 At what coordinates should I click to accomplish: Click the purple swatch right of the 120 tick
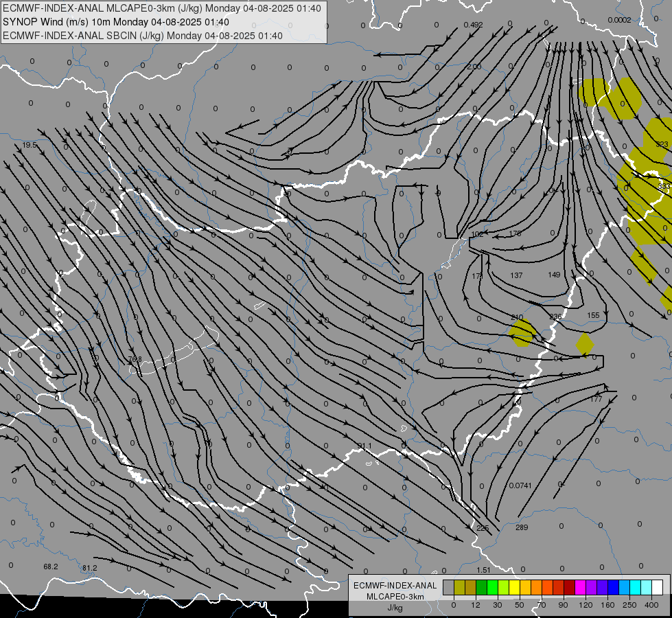(592, 587)
